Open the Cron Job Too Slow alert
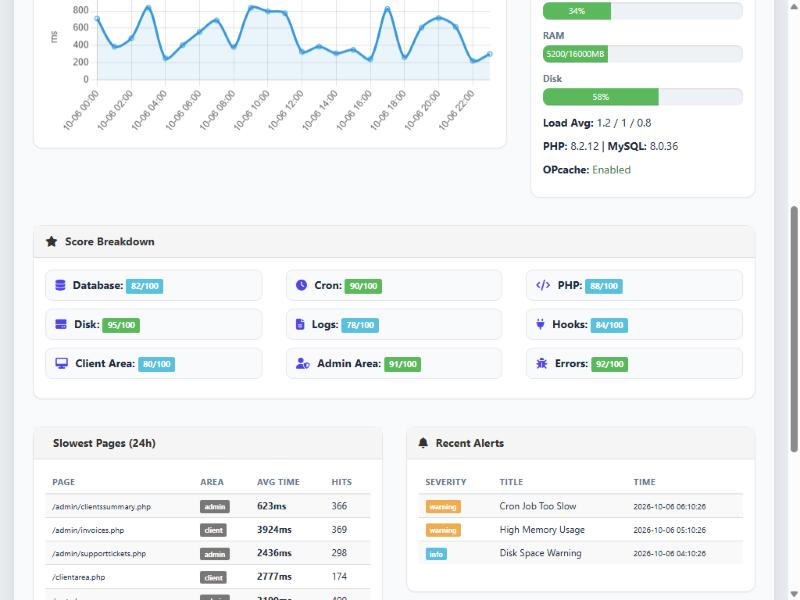Image resolution: width=800 pixels, height=600 pixels. tap(538, 506)
